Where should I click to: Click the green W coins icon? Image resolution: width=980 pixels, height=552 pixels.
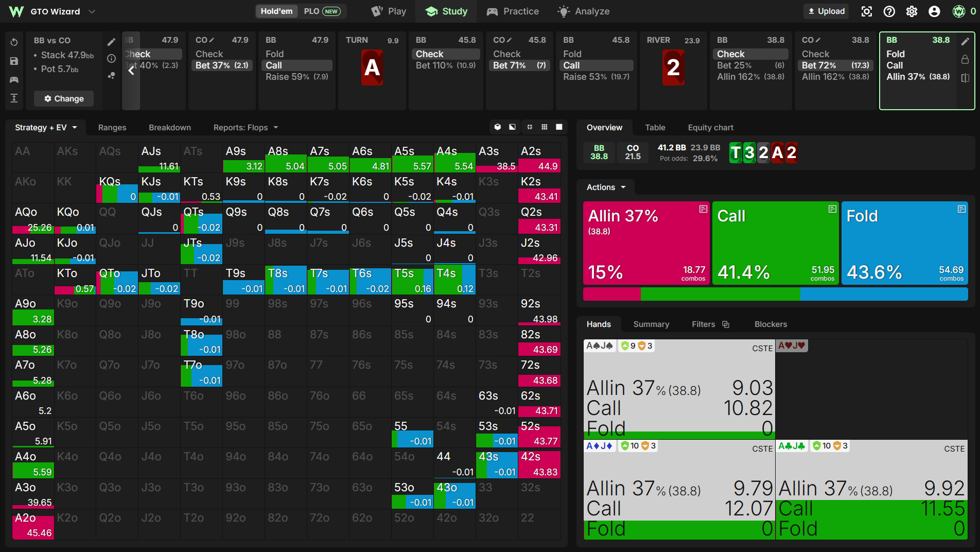click(x=959, y=11)
